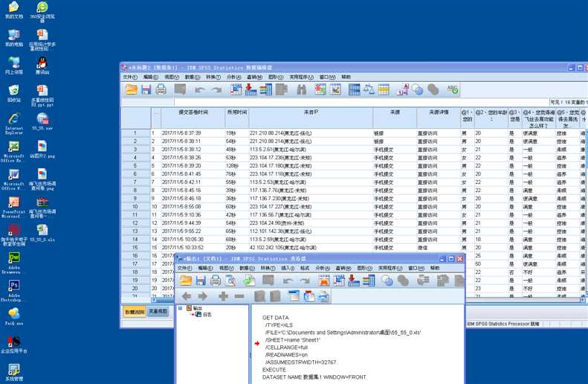Select cases icon in Data Editor toolbar

(384, 89)
